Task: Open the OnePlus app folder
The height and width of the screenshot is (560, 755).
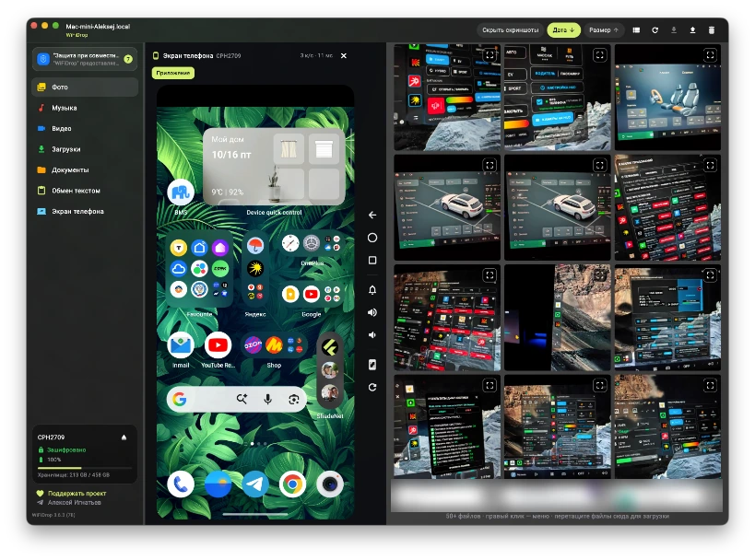Action: coord(312,244)
